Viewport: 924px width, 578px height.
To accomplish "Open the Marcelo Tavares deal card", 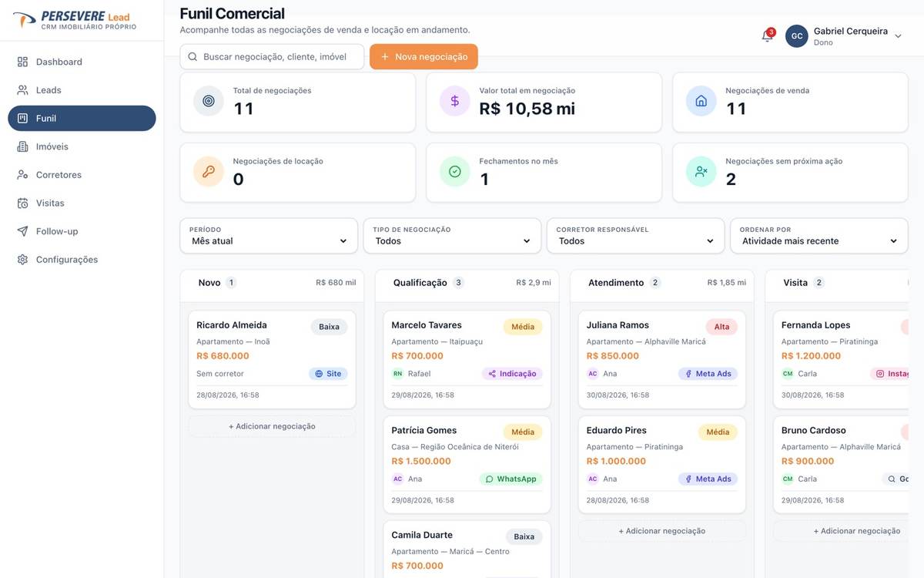I will point(467,359).
